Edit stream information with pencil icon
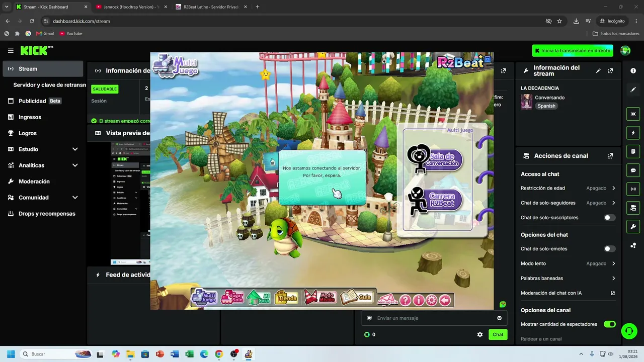Image resolution: width=644 pixels, height=362 pixels. [x=598, y=71]
